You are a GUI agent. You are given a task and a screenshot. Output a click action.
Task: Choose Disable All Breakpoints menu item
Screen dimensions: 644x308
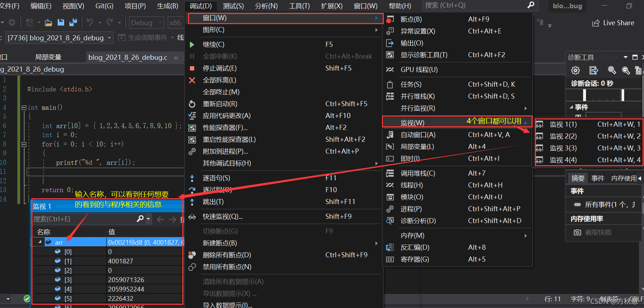pyautogui.click(x=283, y=267)
